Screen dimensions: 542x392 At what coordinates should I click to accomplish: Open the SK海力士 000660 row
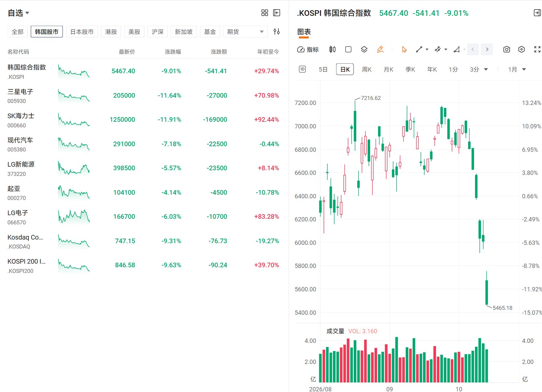tap(144, 120)
